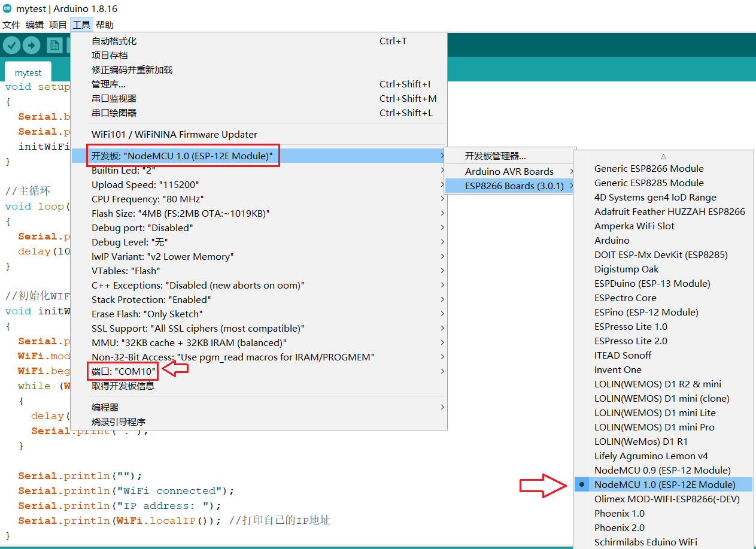This screenshot has height=549, width=756.
Task: Select 4D Systems gen4 IoD Range
Action: click(664, 198)
